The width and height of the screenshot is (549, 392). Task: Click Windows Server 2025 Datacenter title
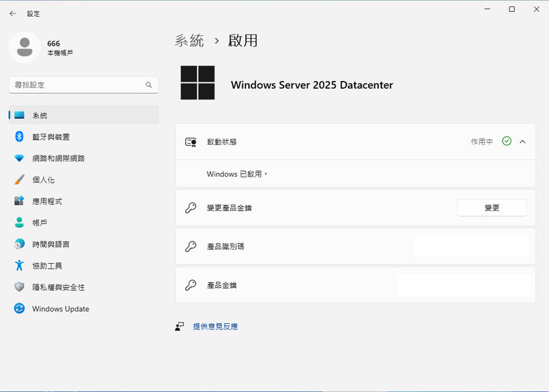pos(312,85)
